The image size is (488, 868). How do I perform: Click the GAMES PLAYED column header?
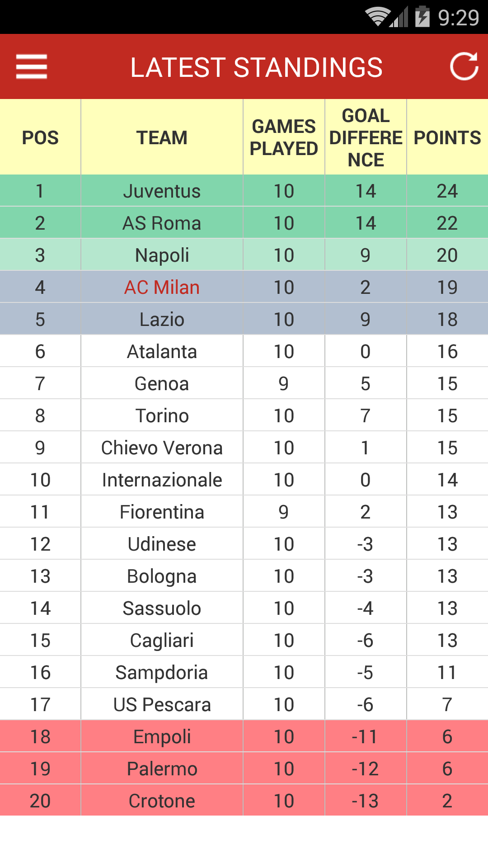284,137
